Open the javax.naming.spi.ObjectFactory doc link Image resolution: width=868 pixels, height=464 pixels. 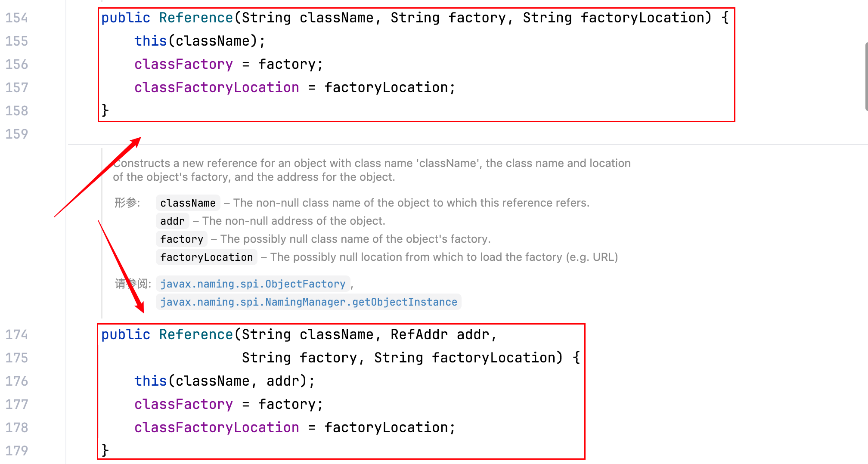point(253,284)
